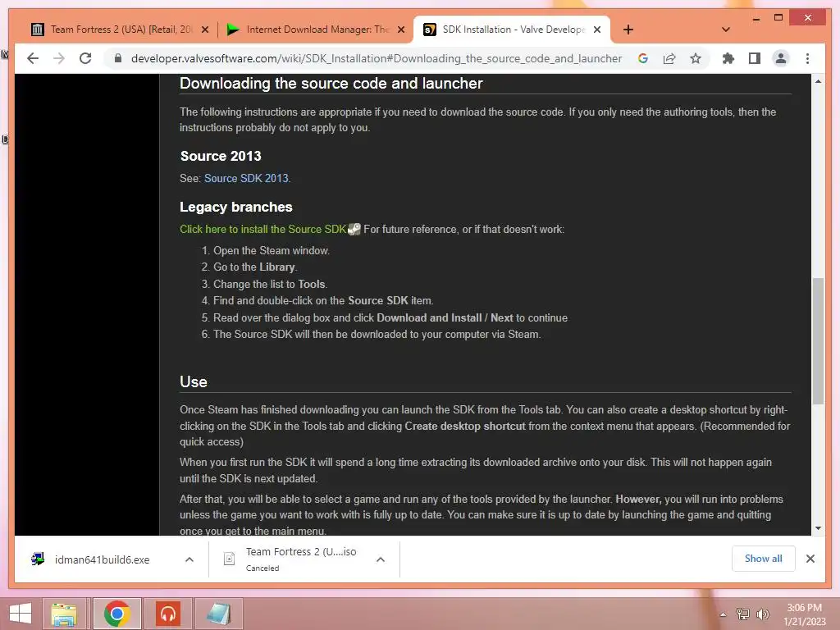
Task: Click the step 'Change the list to Tools.'
Action: 271,284
